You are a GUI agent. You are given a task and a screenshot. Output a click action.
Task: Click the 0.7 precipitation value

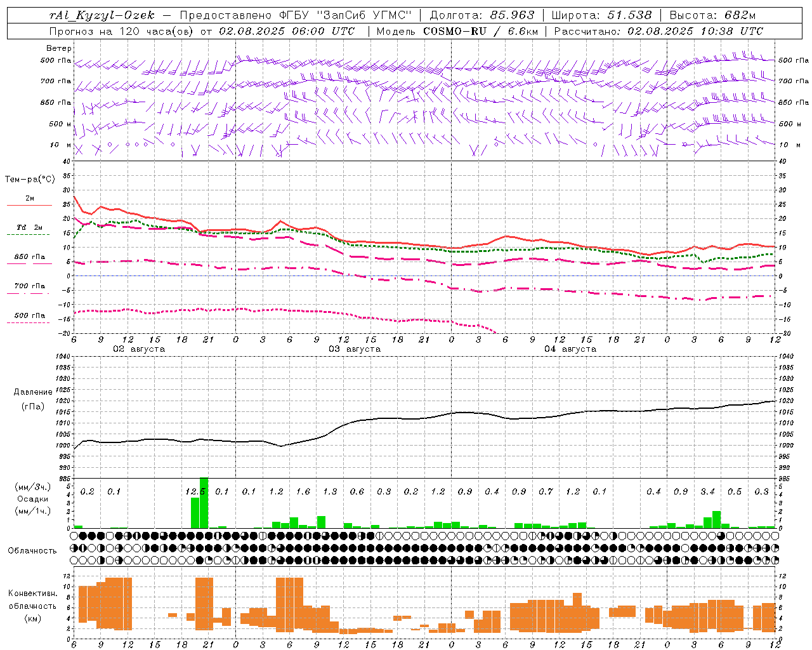pyautogui.click(x=546, y=491)
